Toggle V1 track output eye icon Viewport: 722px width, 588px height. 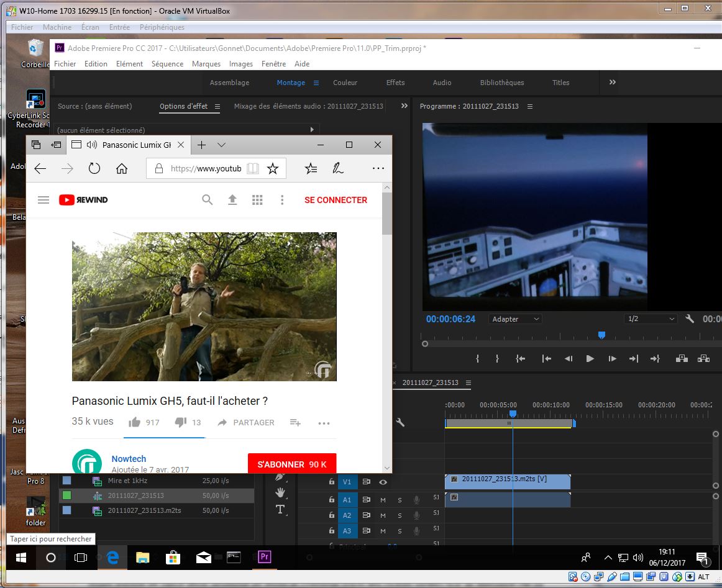(x=383, y=482)
